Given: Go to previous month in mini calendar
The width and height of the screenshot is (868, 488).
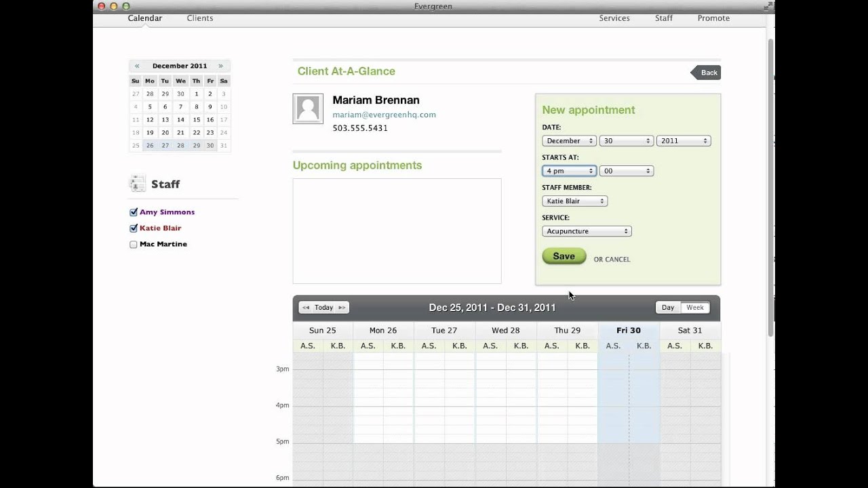Looking at the screenshot, I should coord(137,66).
